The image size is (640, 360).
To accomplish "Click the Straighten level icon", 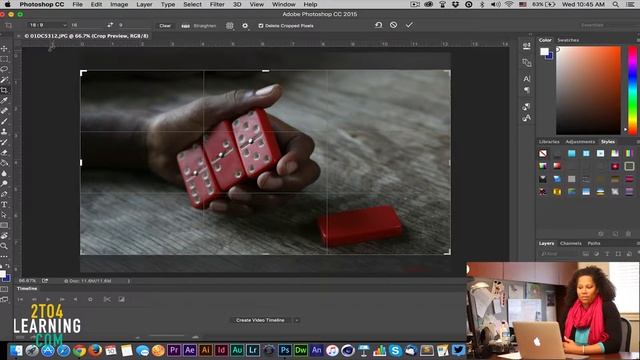I will [185, 26].
